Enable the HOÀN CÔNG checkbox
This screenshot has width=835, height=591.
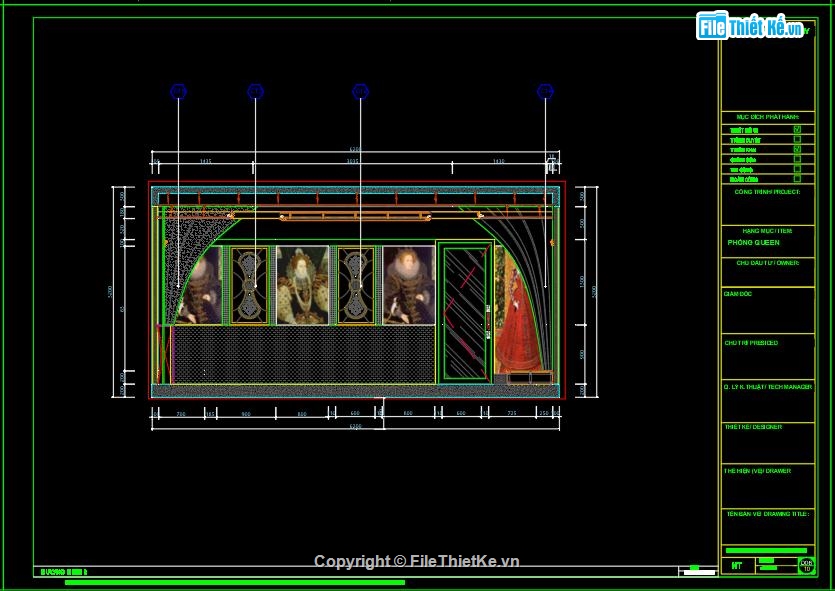[797, 178]
